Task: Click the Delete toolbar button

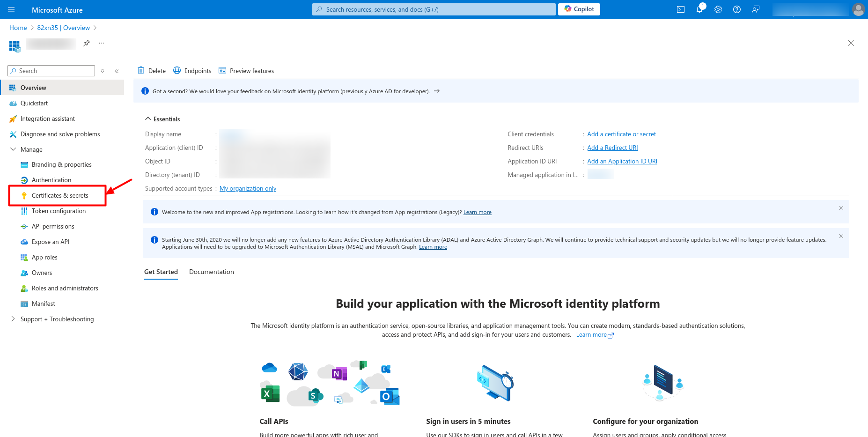Action: click(x=152, y=71)
